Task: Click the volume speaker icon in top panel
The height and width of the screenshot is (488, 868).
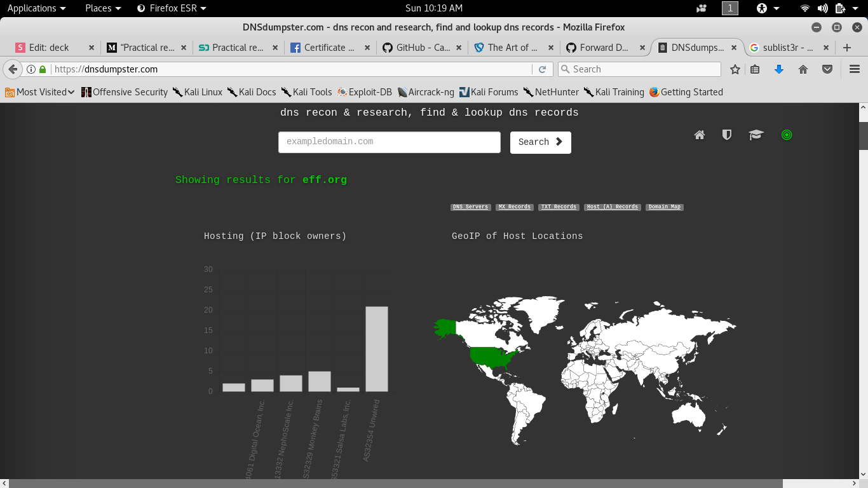Action: tap(822, 8)
